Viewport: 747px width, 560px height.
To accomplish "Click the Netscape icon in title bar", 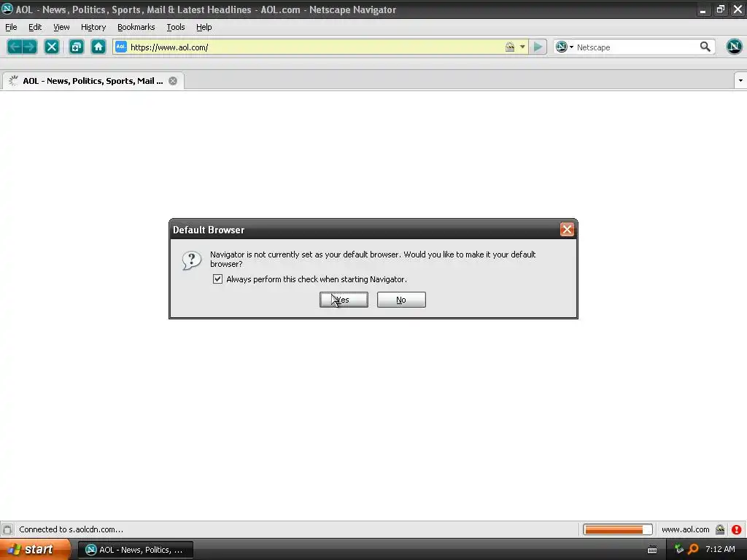I will (7, 9).
